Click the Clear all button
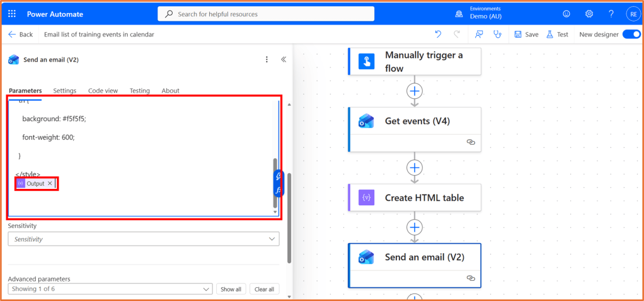The width and height of the screenshot is (644, 301). pos(264,289)
